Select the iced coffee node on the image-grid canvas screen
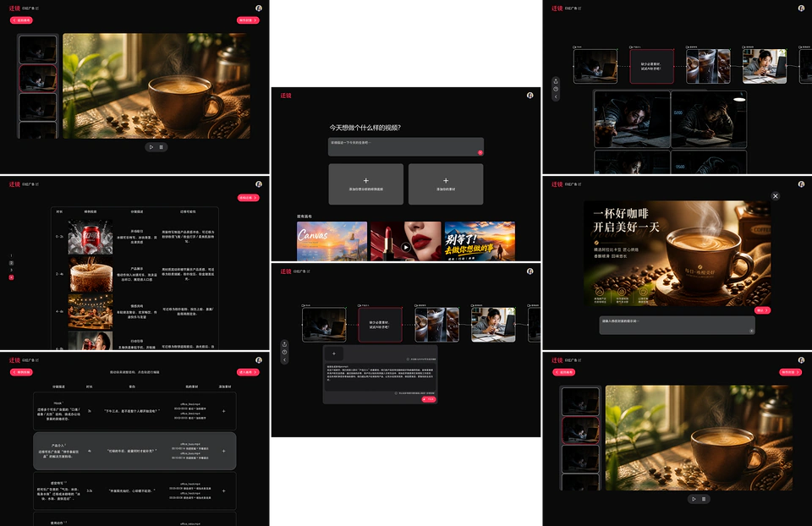Viewport: 812px width, 526px height. pos(709,66)
